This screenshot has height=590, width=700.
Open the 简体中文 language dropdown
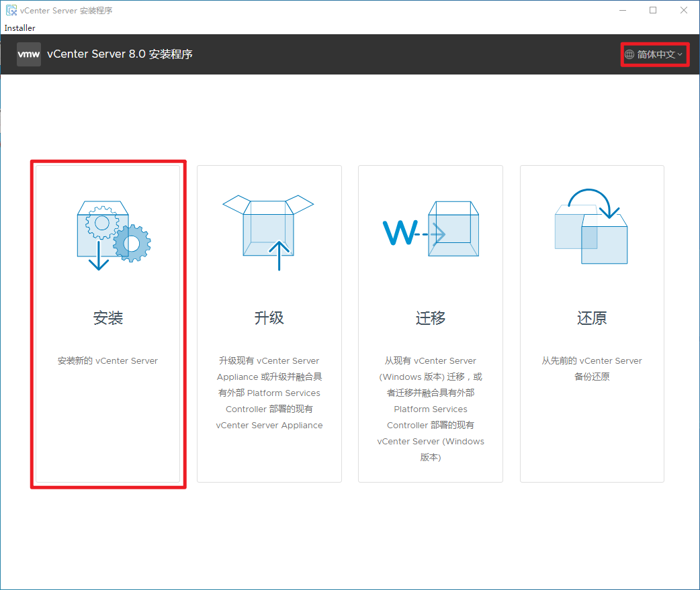point(655,54)
